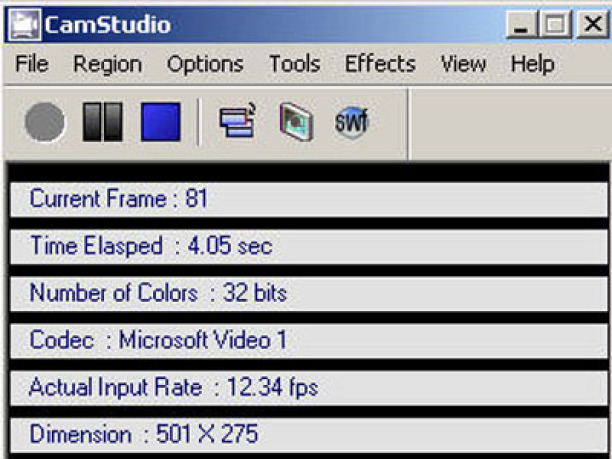This screenshot has height=459, width=612.
Task: Open the File menu
Action: pyautogui.click(x=32, y=64)
